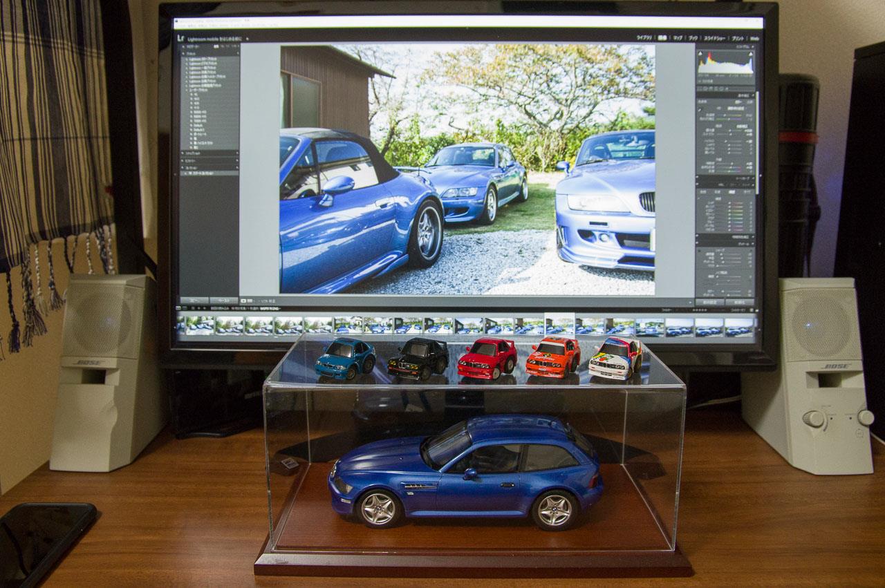Collapse the ユーザープリセット folder
Screen dimensions: 885x588
pyautogui.click(x=187, y=90)
